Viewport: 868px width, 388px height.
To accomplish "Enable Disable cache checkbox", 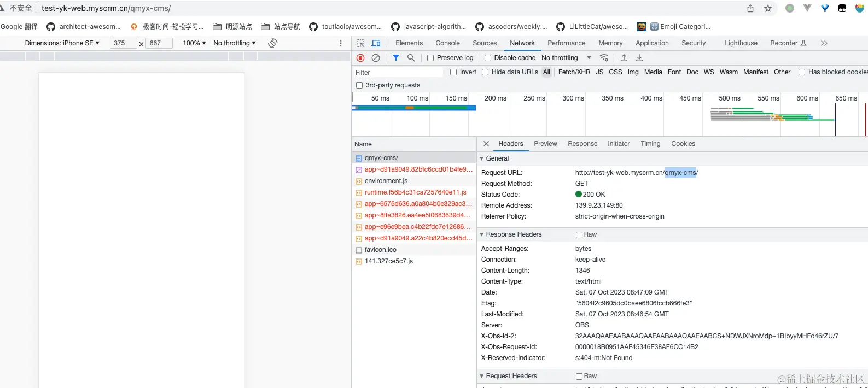I will (488, 58).
